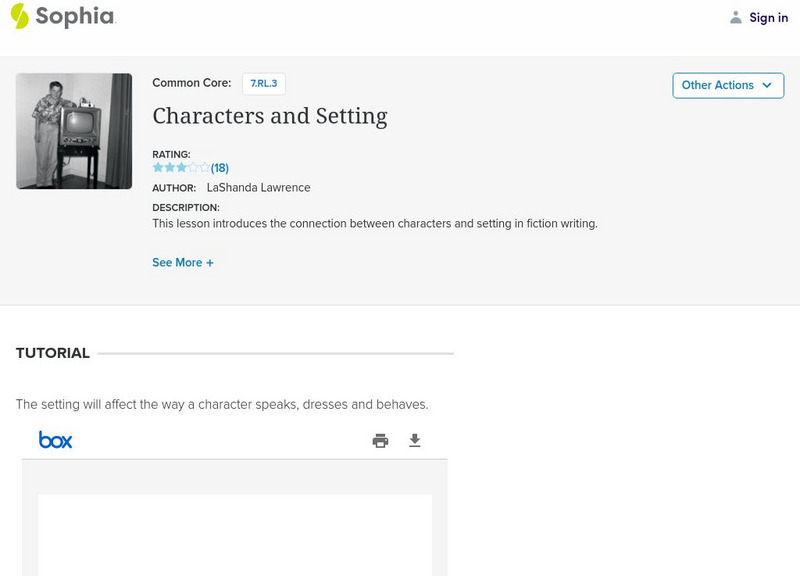Click the lesson thumbnail photo

point(74,131)
